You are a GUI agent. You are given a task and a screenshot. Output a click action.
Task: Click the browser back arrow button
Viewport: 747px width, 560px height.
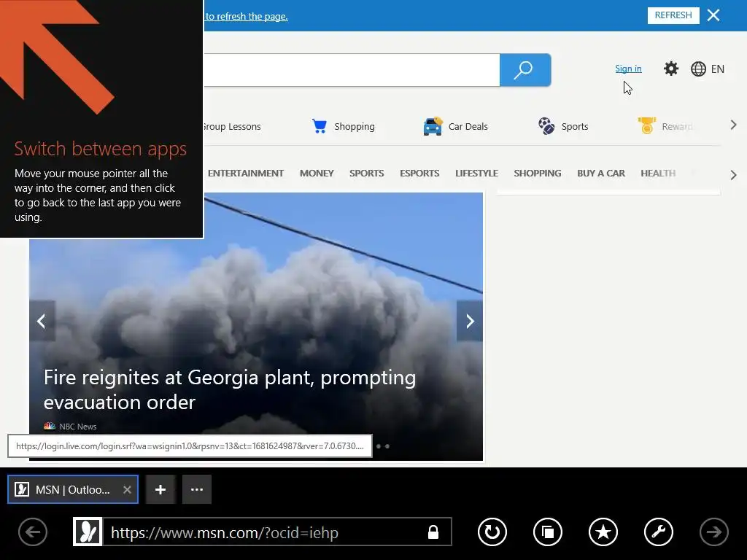pos(32,532)
